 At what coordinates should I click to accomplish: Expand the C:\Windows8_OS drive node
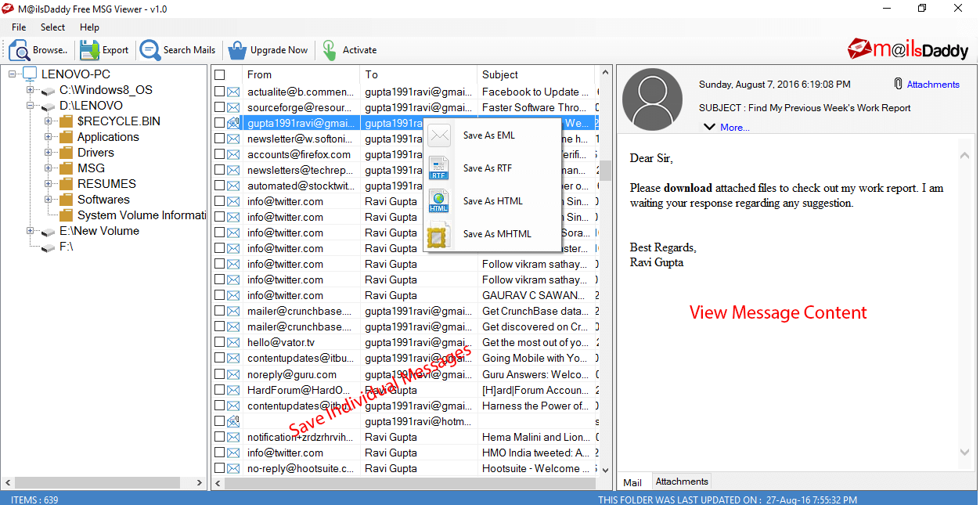31,90
